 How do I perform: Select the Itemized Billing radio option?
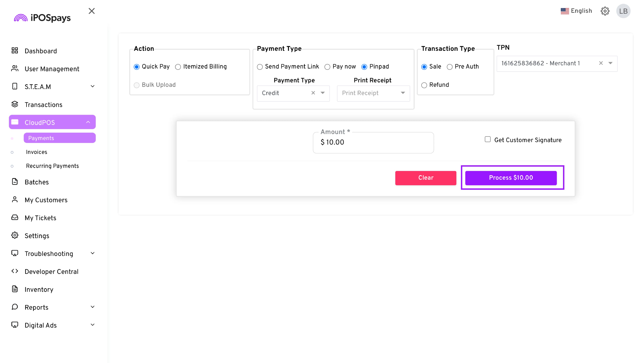coord(178,67)
